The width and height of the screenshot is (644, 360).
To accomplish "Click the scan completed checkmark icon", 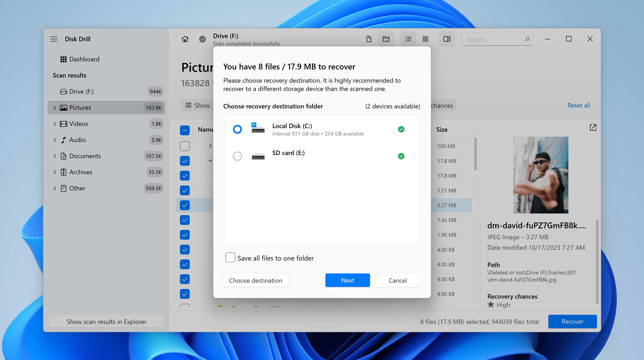I will click(203, 39).
